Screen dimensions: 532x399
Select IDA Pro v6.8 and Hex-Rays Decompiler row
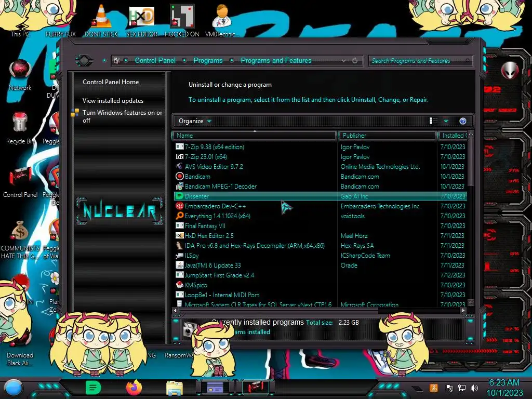(x=320, y=245)
